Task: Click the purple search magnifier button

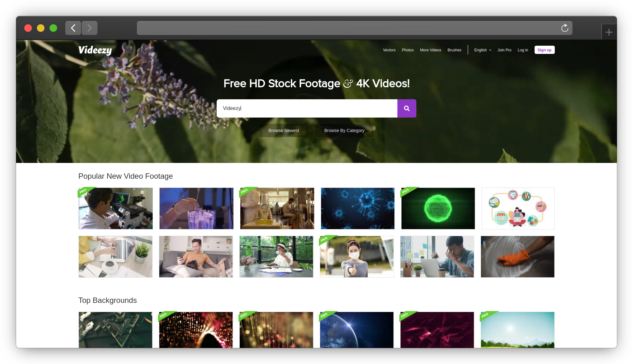Action: [407, 108]
